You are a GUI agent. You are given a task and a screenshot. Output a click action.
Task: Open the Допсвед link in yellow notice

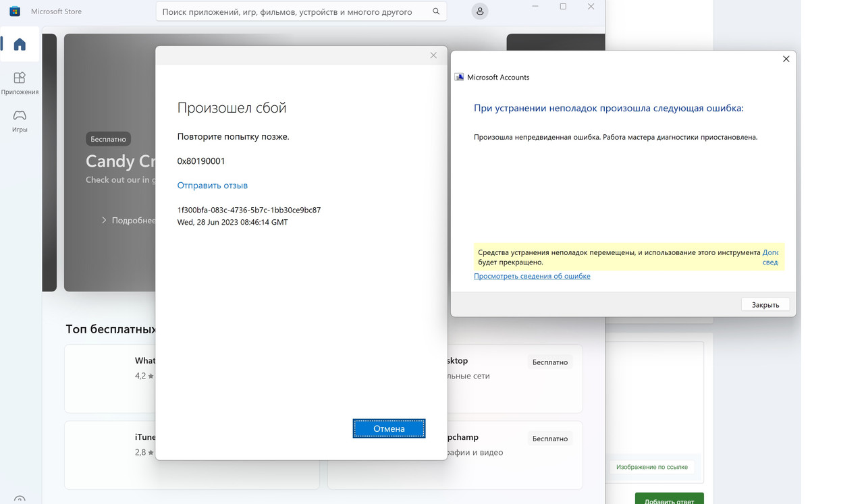tap(770, 257)
